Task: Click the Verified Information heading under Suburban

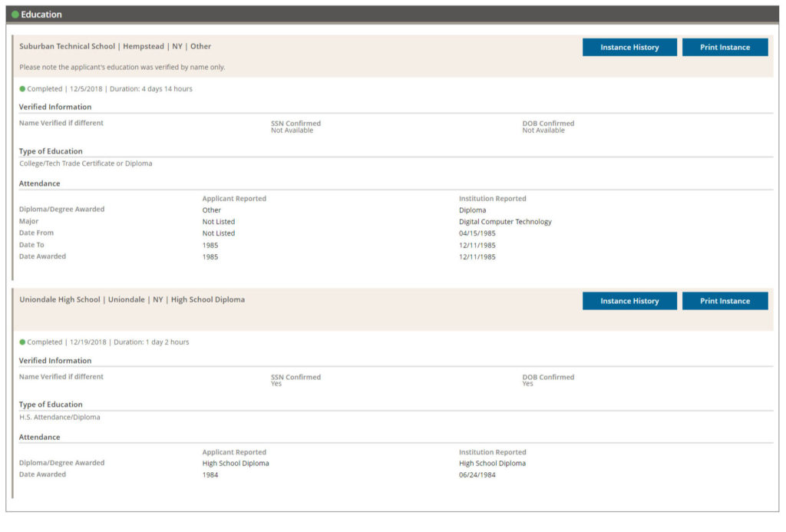Action: point(55,107)
